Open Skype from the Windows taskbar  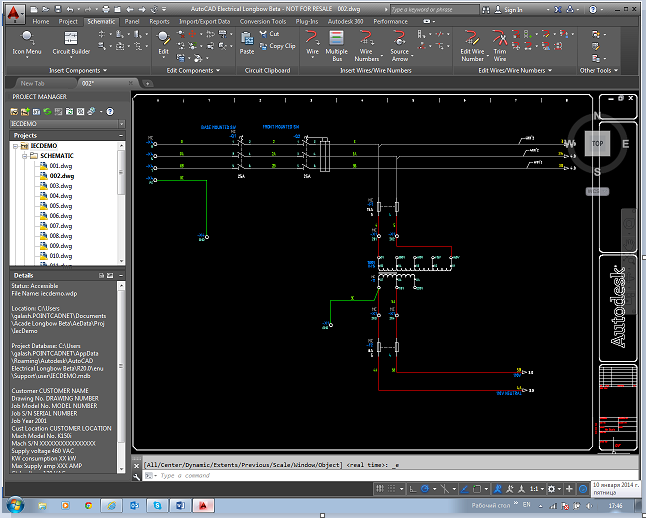[x=157, y=505]
